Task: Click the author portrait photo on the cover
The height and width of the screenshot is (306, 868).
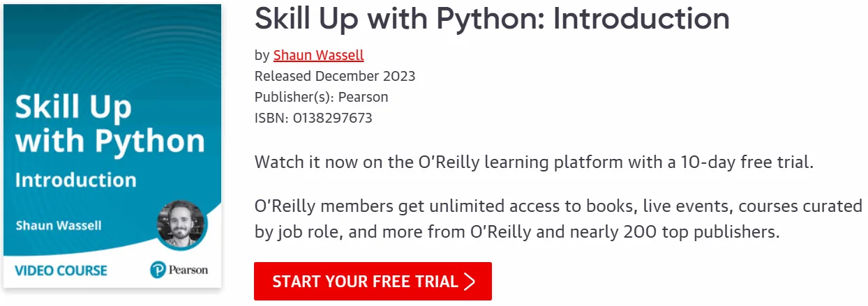Action: (x=182, y=224)
